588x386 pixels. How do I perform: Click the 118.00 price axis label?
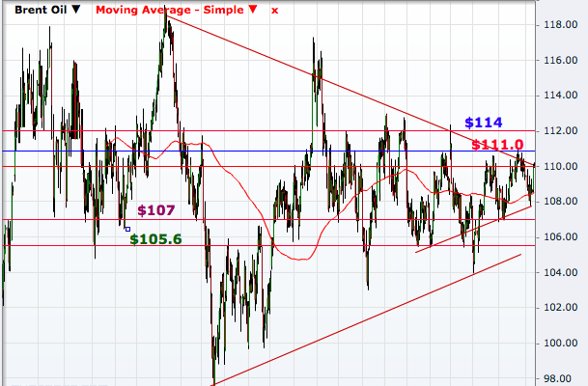tap(561, 25)
